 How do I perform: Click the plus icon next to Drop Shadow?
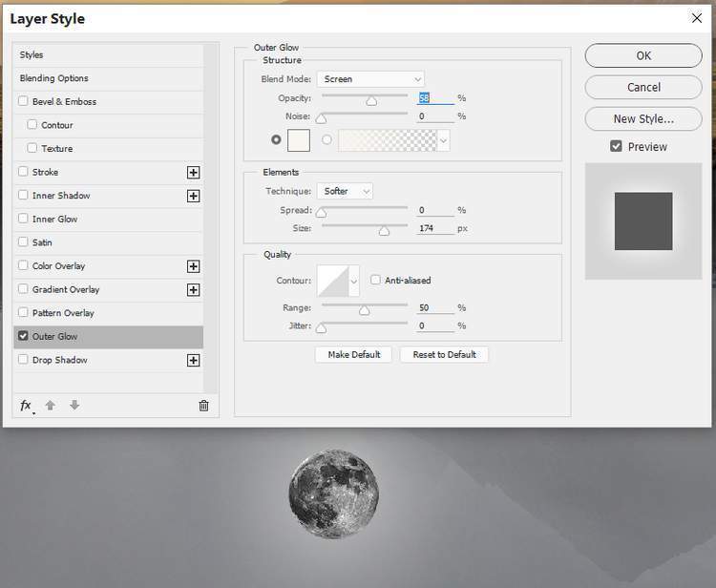(193, 361)
